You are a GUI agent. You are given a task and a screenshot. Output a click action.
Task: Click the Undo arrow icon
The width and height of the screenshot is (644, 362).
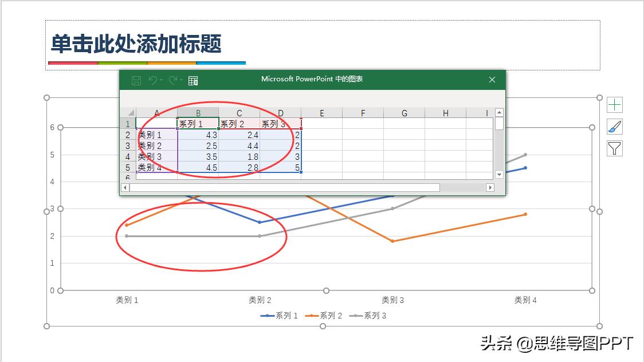152,81
